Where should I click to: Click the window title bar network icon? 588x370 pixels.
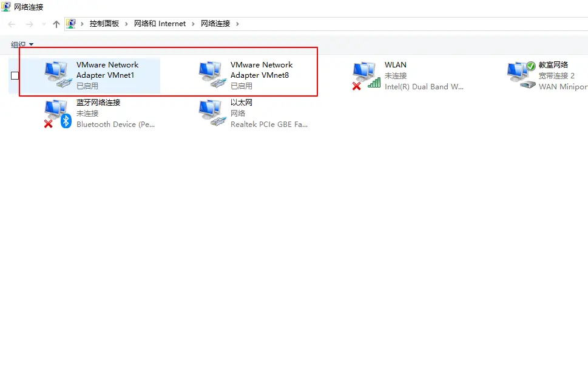coord(6,7)
